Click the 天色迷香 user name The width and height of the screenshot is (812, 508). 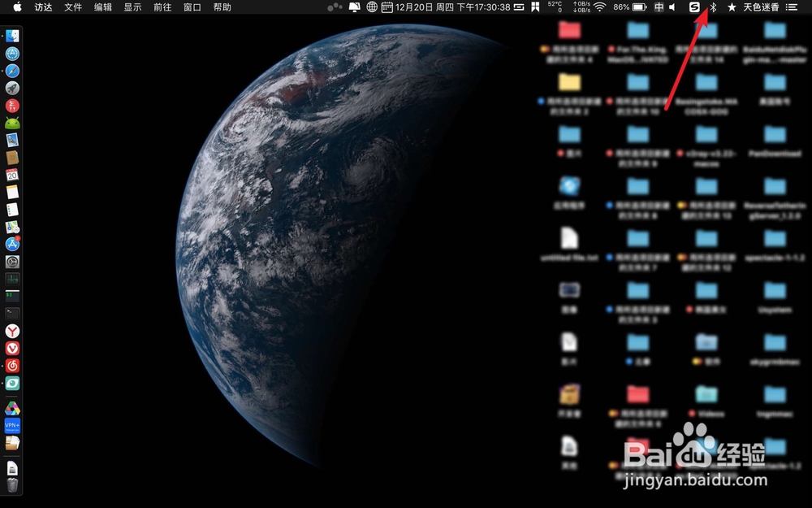pos(762,7)
